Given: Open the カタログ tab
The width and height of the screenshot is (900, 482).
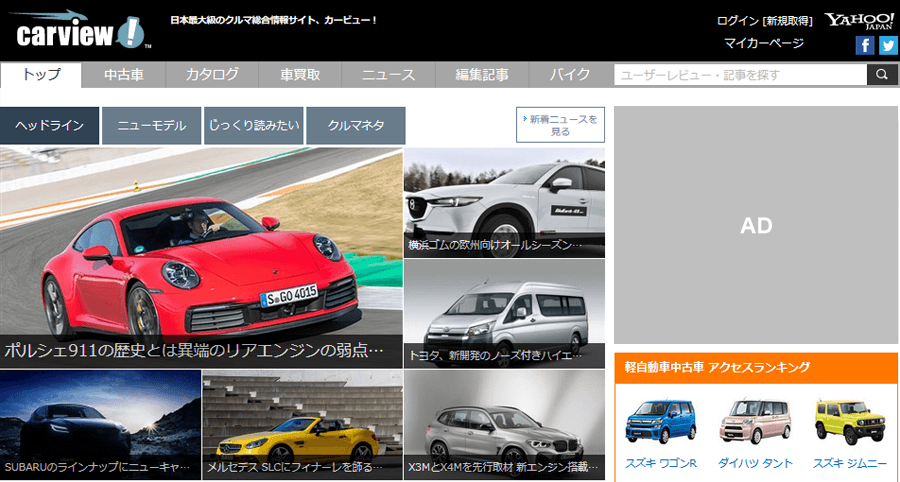Looking at the screenshot, I should click(x=212, y=75).
